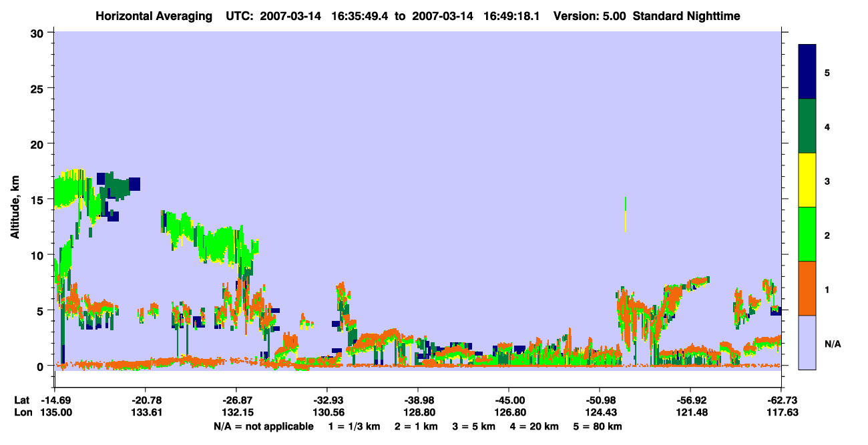Click the y-axis tick label 15
Screen dimensions: 868x445
pyautogui.click(x=38, y=199)
